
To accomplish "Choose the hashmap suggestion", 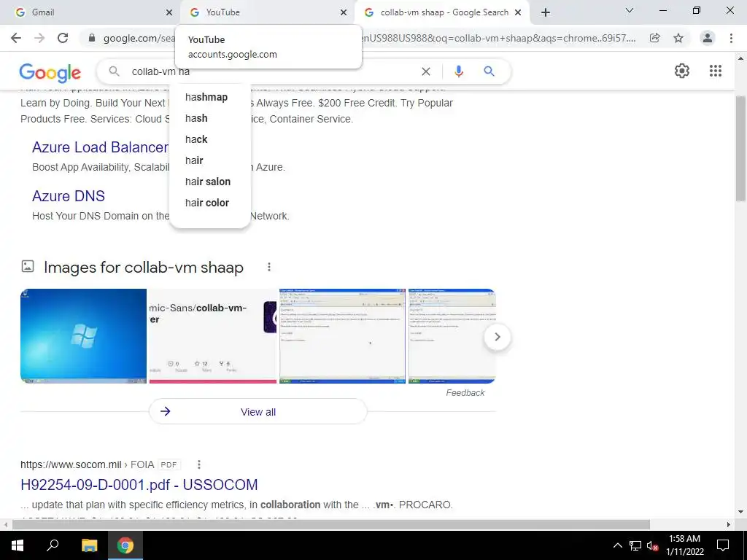I will (x=206, y=97).
